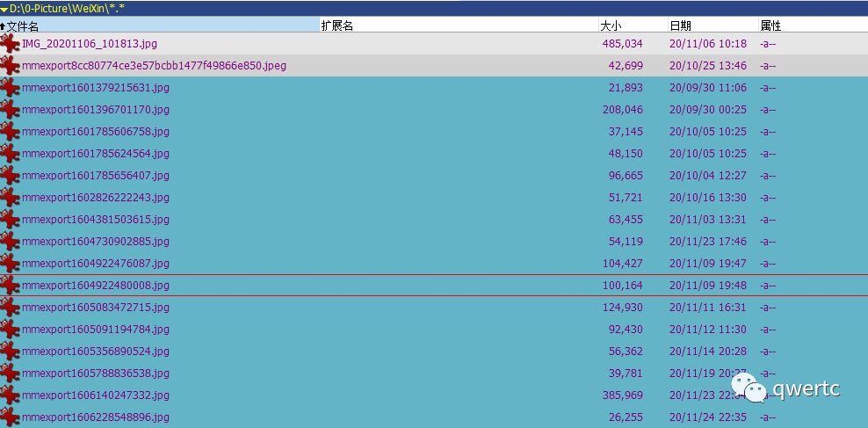Click the size value 21,893
Screen dimensions: 868x428
pos(626,88)
